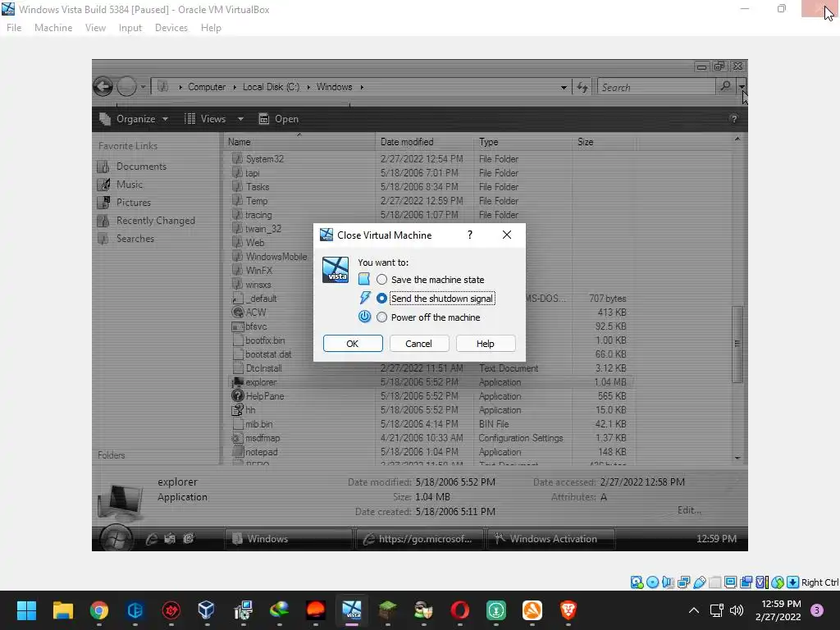
Task: Cancel the Close Virtual Machine dialog
Action: coord(419,344)
